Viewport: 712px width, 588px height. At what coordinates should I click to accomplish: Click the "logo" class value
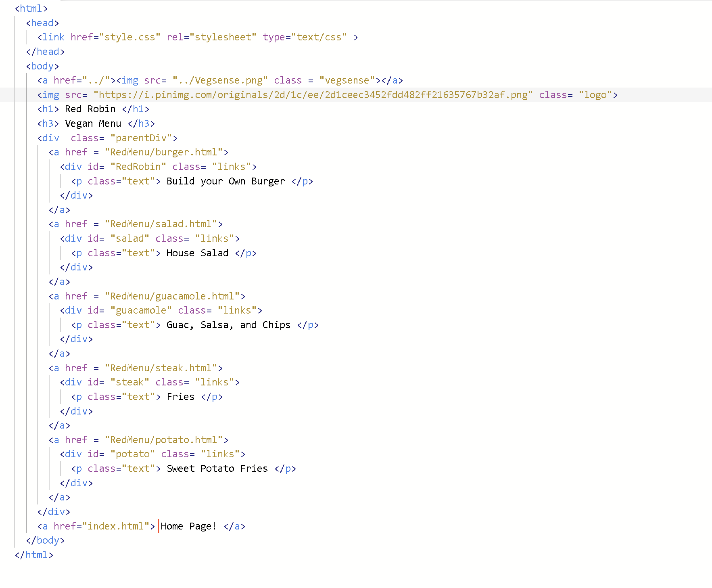[x=595, y=95]
